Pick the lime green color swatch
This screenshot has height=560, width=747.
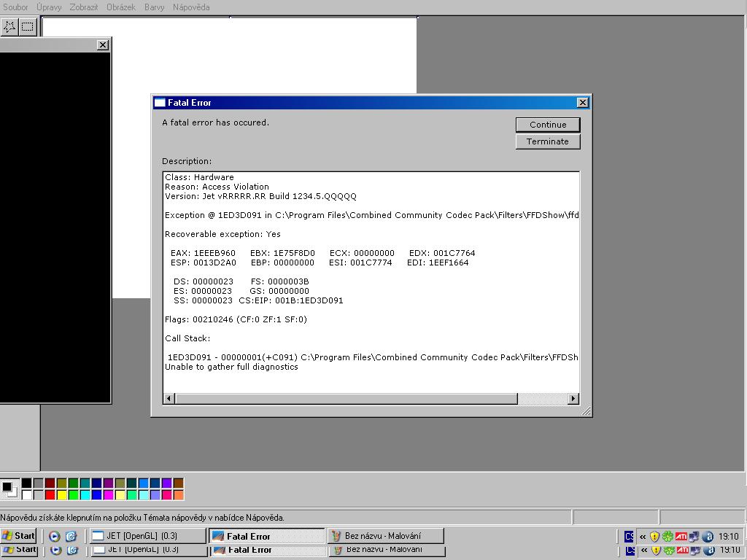click(74, 495)
